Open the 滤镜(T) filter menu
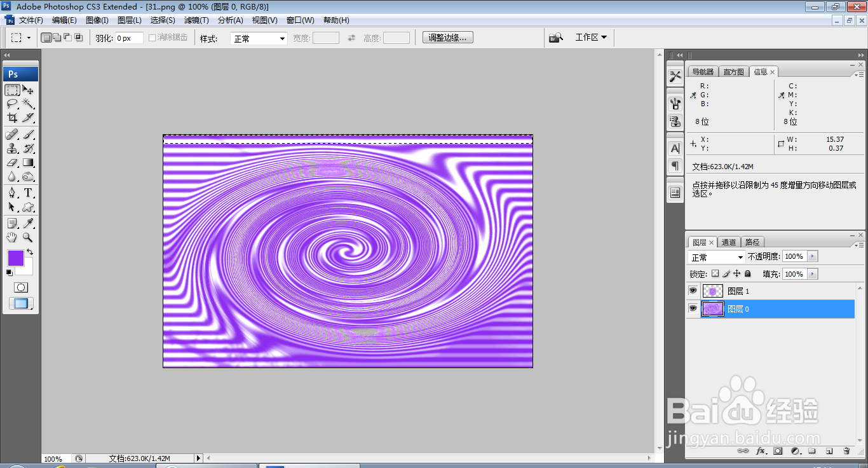 coord(196,20)
